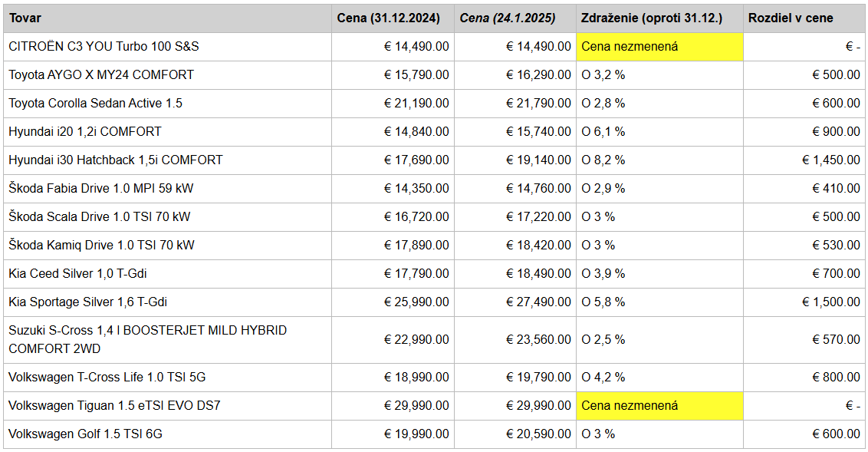Screen dimensions: 868x452
Task: Select the O 4,2 % T-Cross increase cell
Action: (603, 377)
